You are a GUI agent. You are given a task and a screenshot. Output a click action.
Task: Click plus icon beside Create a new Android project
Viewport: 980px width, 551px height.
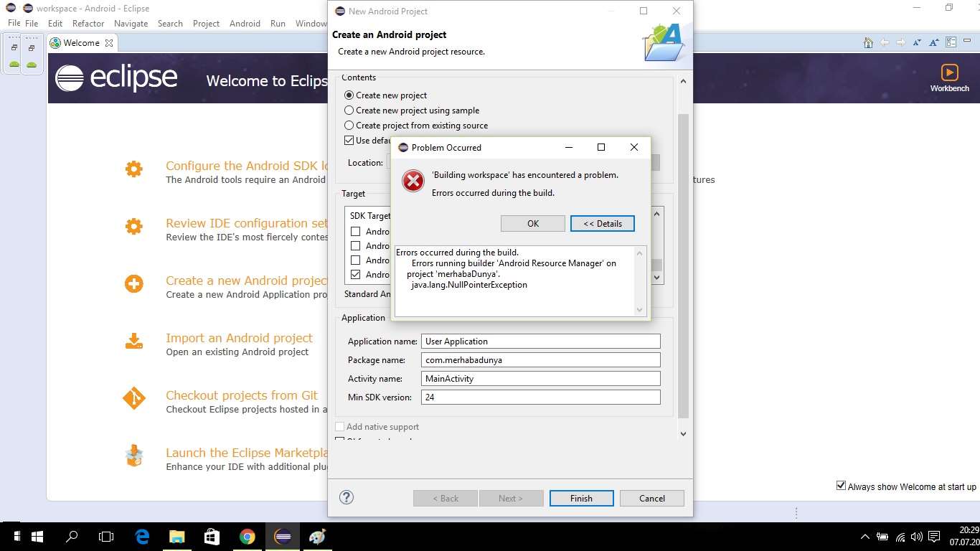[x=133, y=283]
